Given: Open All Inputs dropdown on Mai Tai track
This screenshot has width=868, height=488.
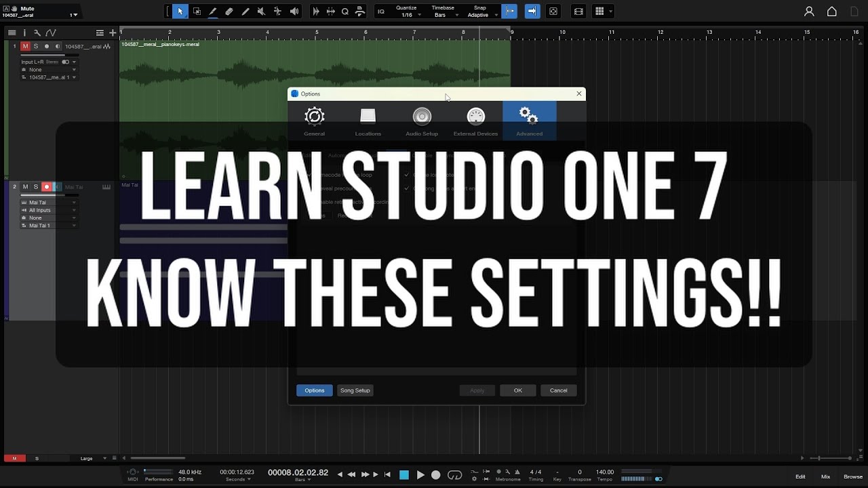Looking at the screenshot, I should tap(48, 210).
